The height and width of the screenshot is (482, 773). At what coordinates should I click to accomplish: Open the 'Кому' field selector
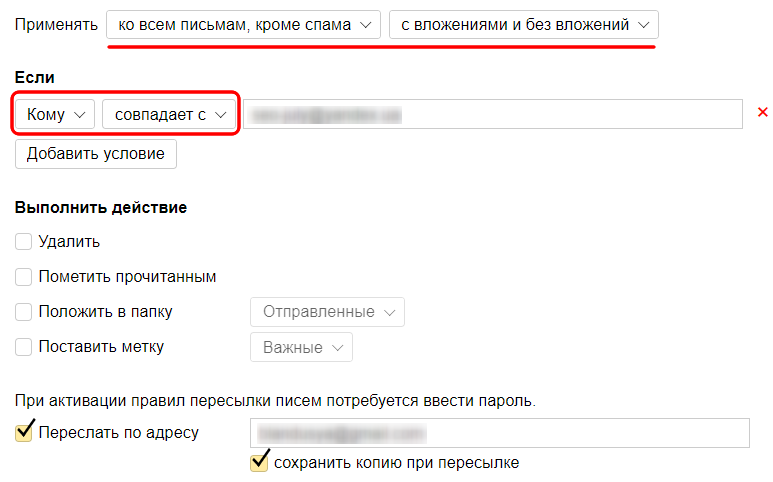[55, 114]
